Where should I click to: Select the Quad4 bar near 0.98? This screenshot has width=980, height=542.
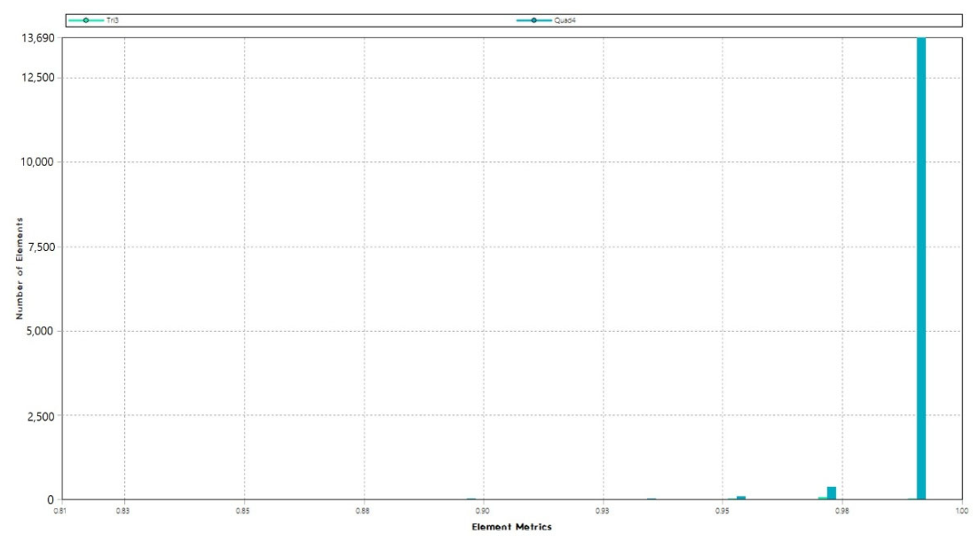click(x=831, y=493)
